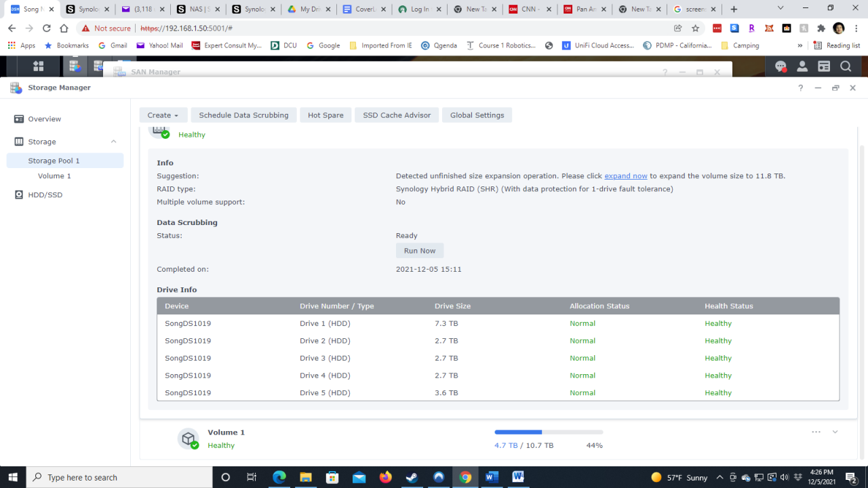Select Volume 1 in sidebar tree
This screenshot has width=868, height=488.
pos(54,176)
